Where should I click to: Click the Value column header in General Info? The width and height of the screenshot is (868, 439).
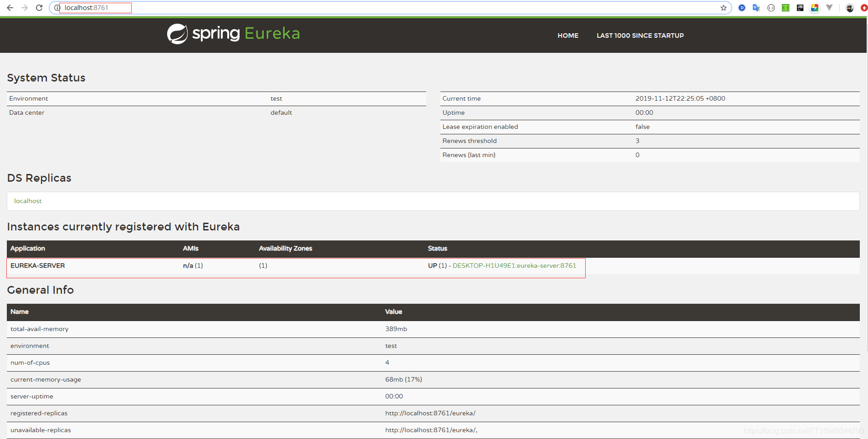point(393,311)
